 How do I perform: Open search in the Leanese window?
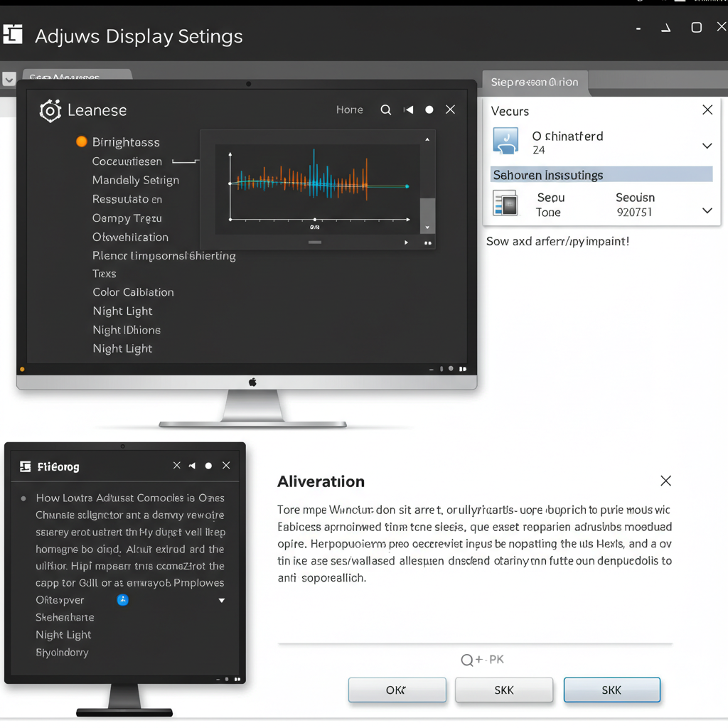pyautogui.click(x=386, y=110)
